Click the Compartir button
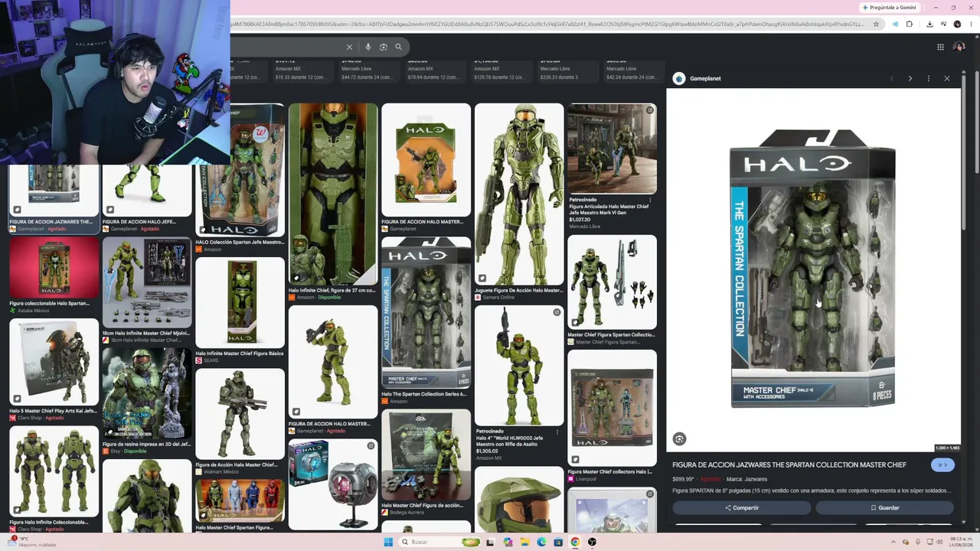The width and height of the screenshot is (980, 551). click(x=741, y=507)
